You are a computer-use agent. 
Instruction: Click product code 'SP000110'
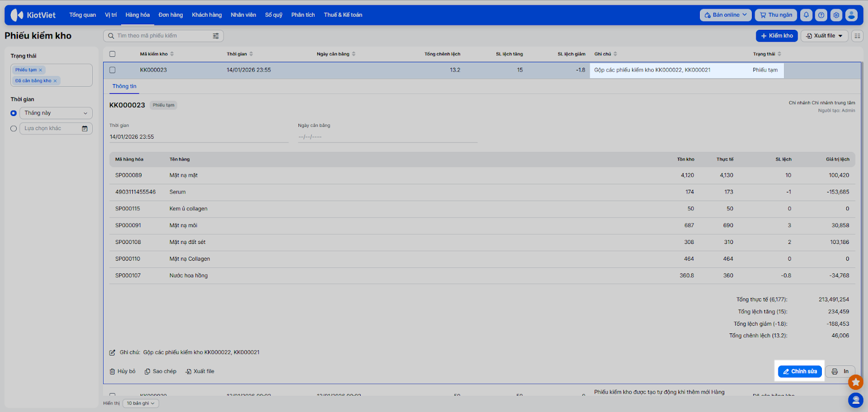[128, 259]
